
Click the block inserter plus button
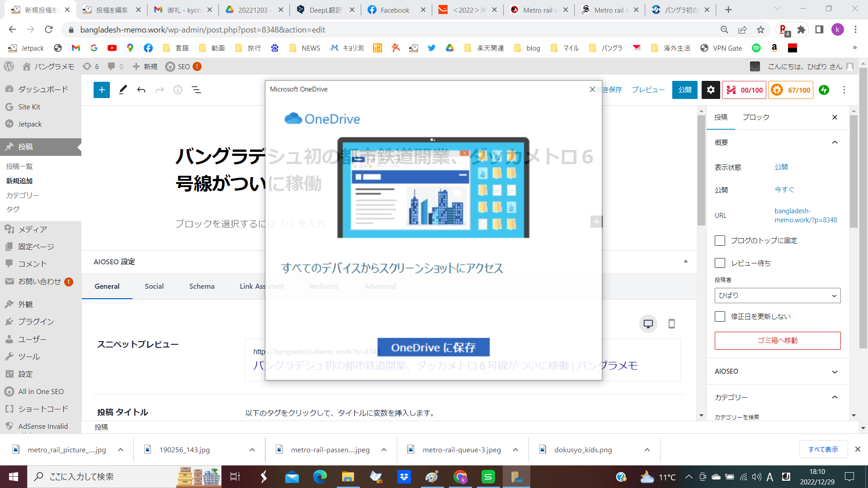click(102, 90)
